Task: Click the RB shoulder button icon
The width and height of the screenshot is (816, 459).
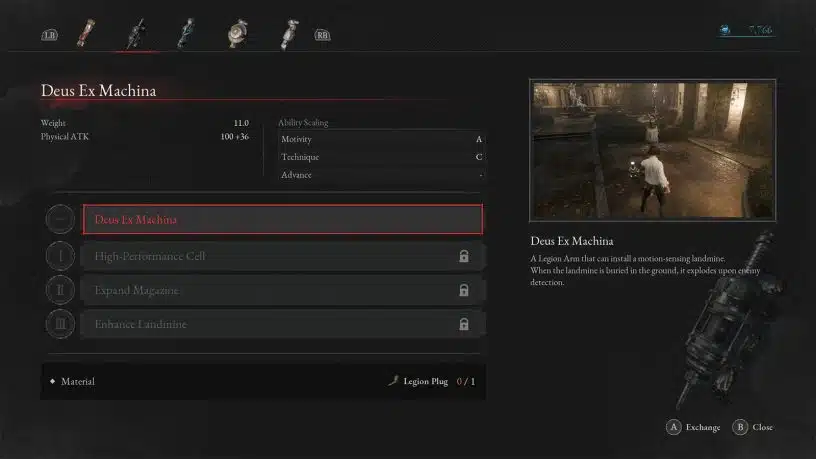Action: (x=322, y=35)
